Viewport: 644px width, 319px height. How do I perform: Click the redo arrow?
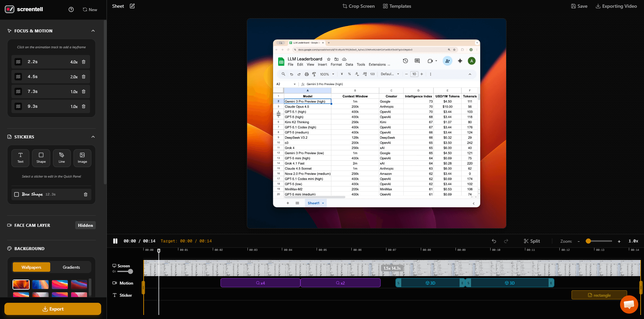[x=506, y=241]
